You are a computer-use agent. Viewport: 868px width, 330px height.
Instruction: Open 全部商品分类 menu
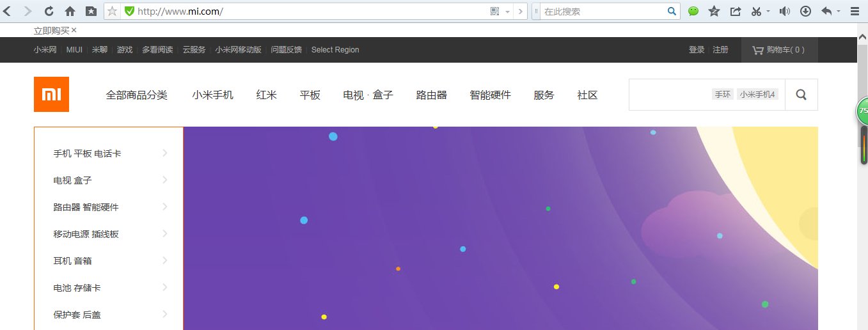pyautogui.click(x=137, y=95)
